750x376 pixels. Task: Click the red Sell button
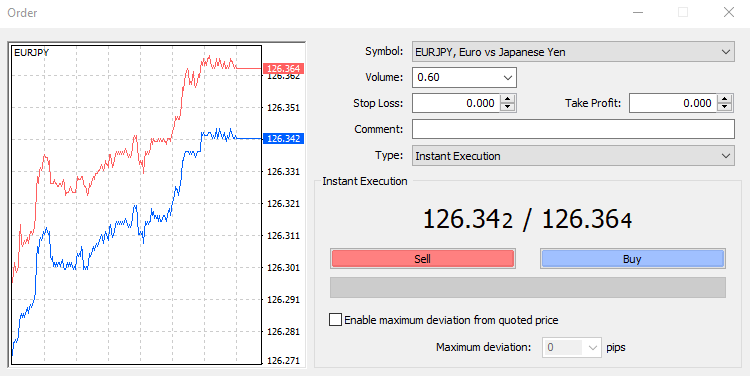pos(422,259)
